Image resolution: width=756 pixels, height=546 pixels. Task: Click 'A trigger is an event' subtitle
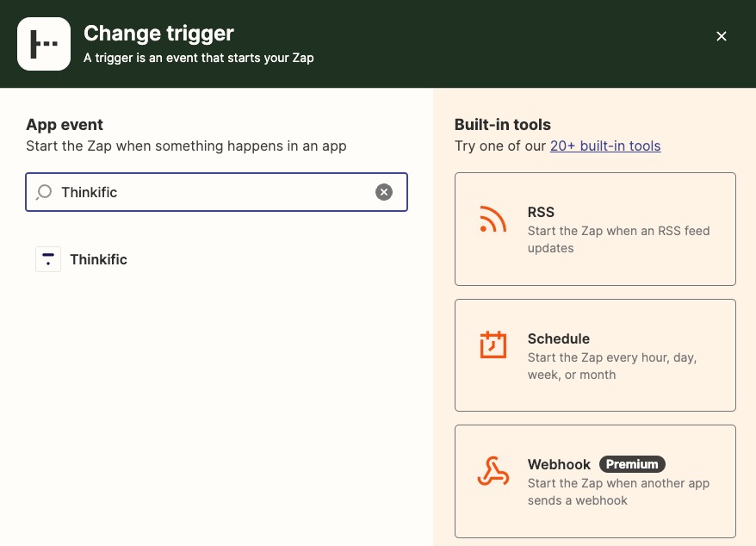click(x=199, y=58)
